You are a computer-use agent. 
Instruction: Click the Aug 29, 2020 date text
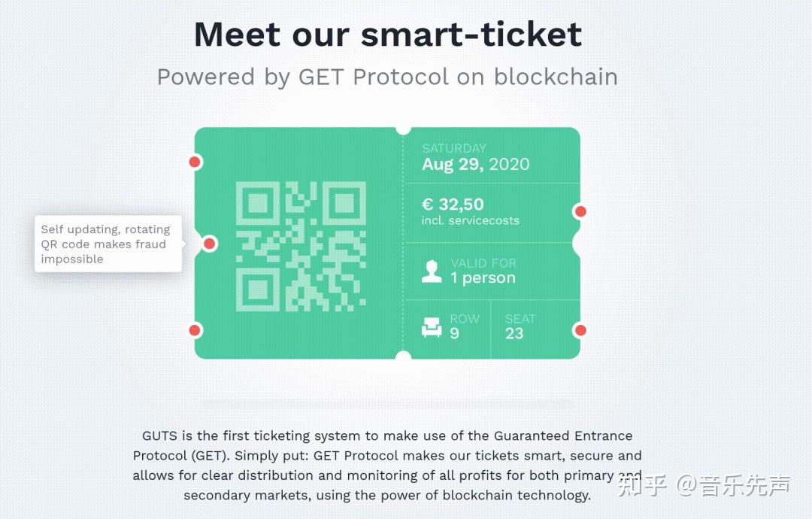pyautogui.click(x=475, y=164)
